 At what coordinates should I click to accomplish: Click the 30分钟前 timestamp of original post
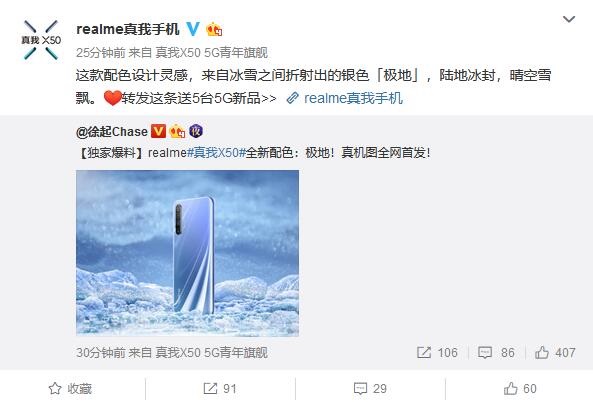tap(101, 352)
